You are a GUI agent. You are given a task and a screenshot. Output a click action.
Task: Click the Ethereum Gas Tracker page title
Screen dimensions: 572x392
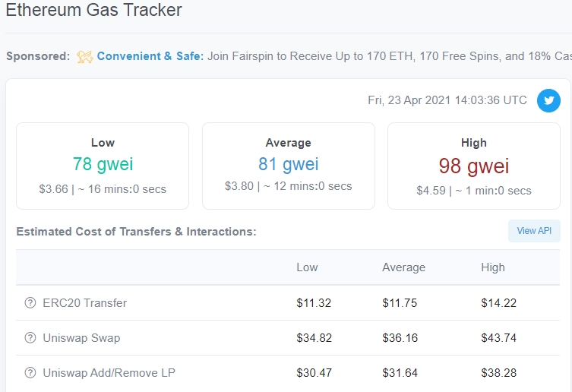click(93, 11)
